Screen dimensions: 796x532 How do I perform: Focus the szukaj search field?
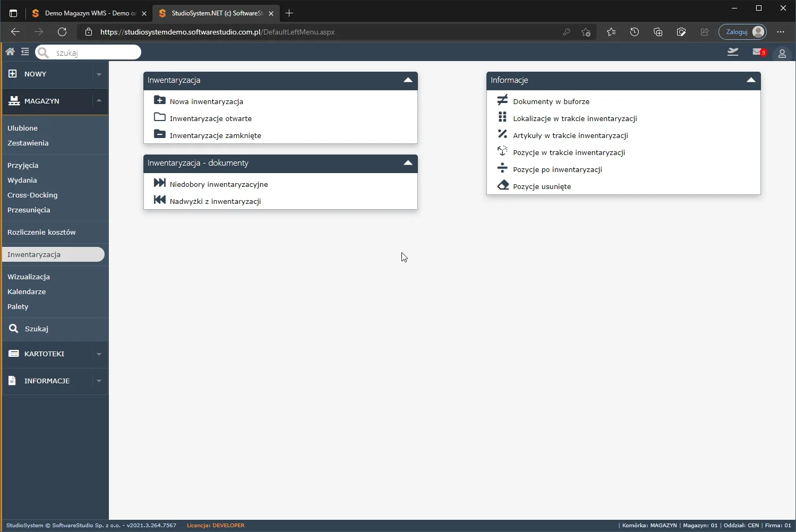tap(88, 52)
